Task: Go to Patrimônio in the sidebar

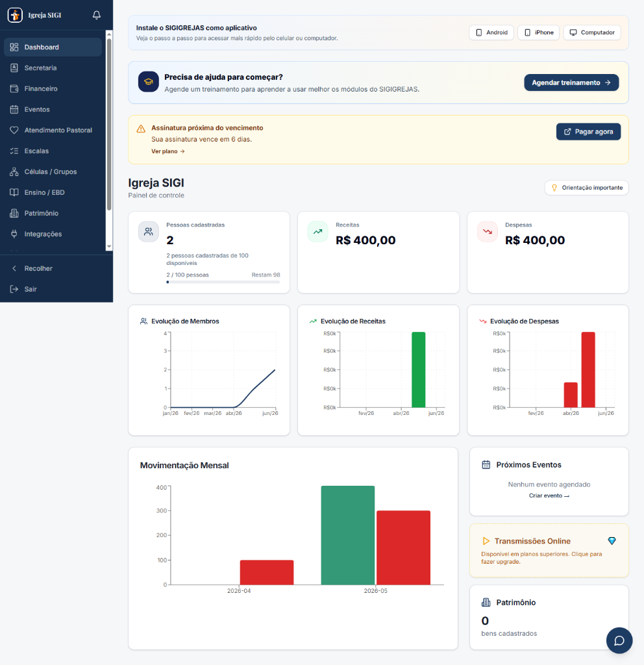Action: pos(53,213)
